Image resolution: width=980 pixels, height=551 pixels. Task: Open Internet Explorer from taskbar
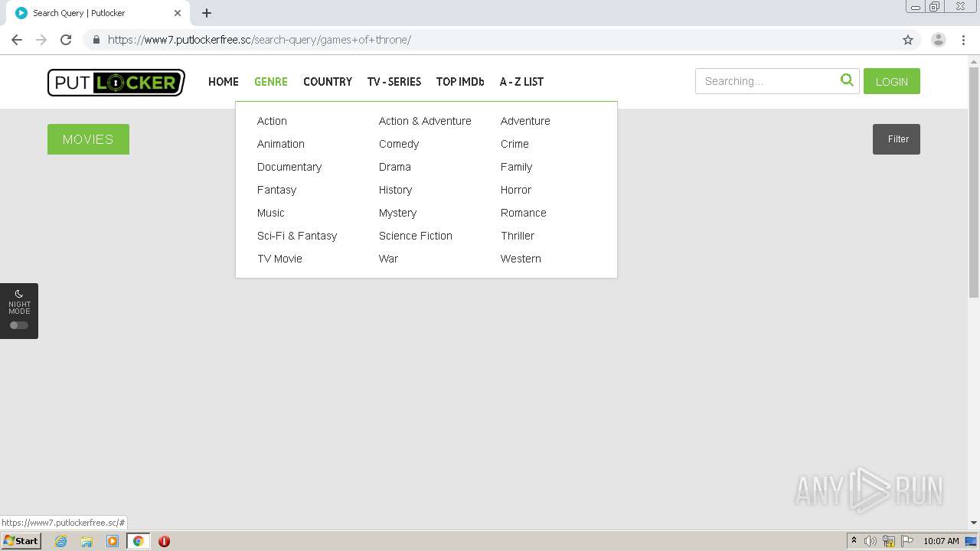click(60, 541)
